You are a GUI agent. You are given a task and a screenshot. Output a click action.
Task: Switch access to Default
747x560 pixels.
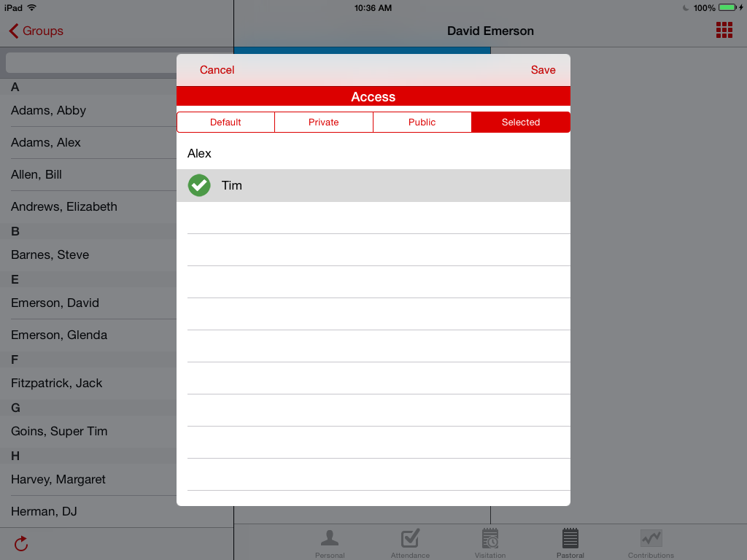pos(225,122)
